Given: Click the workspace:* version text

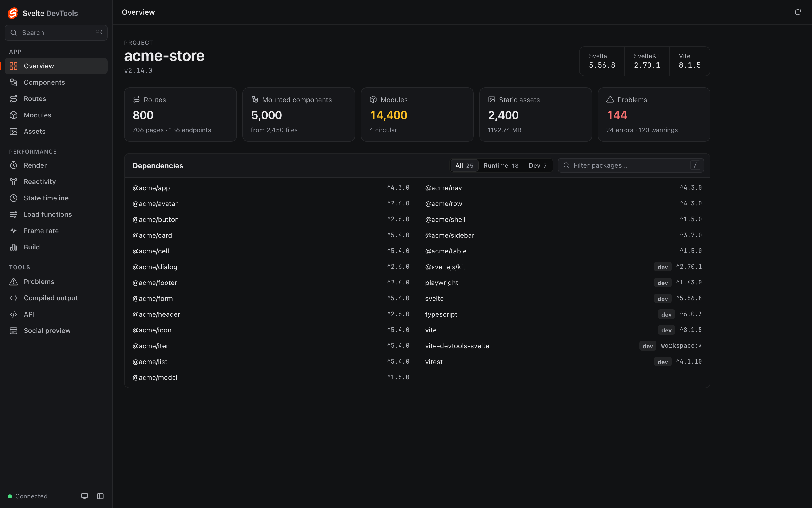Looking at the screenshot, I should 681,346.
